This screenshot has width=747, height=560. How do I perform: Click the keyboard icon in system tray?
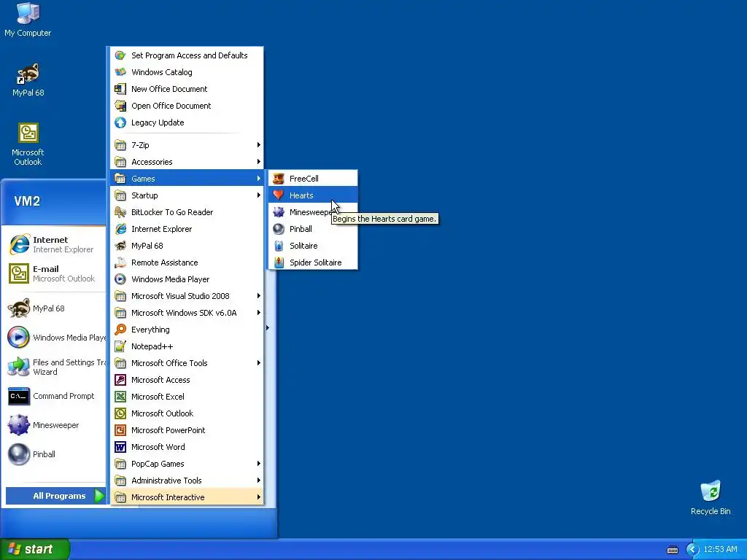672,550
